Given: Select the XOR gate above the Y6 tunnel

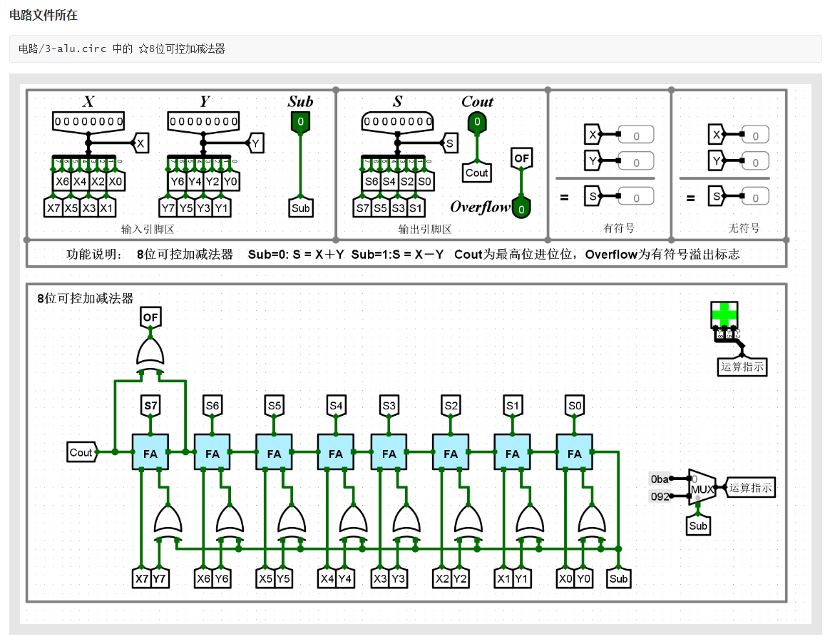Looking at the screenshot, I should (230, 521).
